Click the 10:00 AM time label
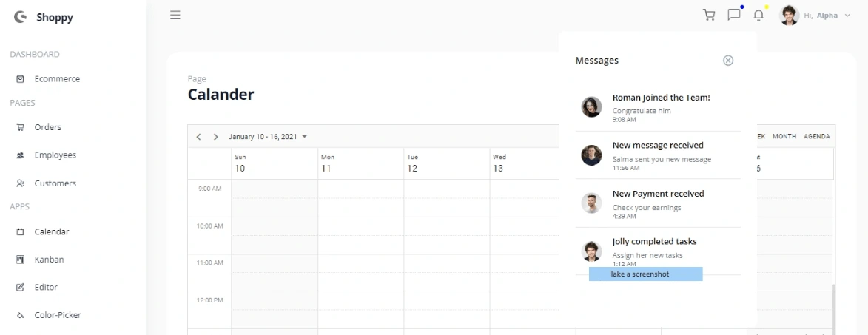Screen dimensions: 868x335 (209, 226)
